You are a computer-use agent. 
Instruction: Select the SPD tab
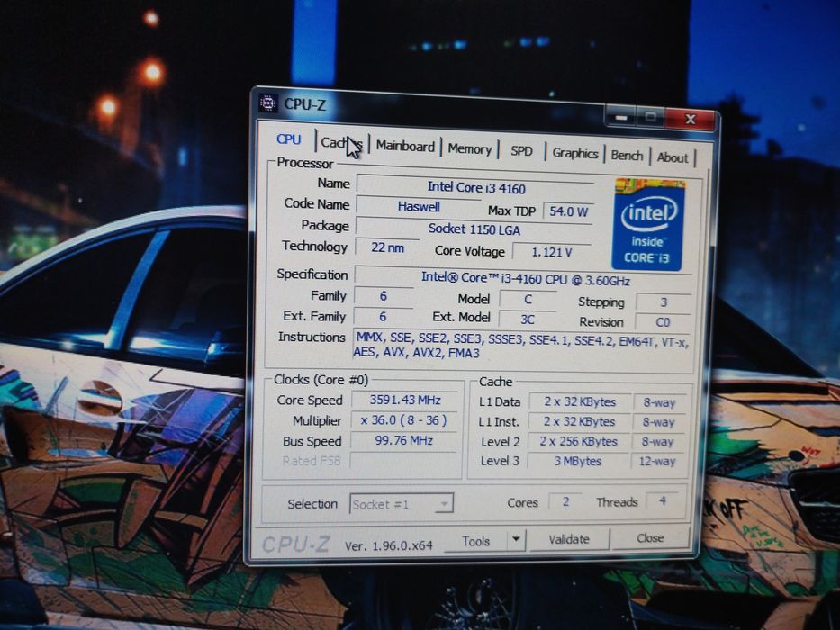click(x=521, y=151)
